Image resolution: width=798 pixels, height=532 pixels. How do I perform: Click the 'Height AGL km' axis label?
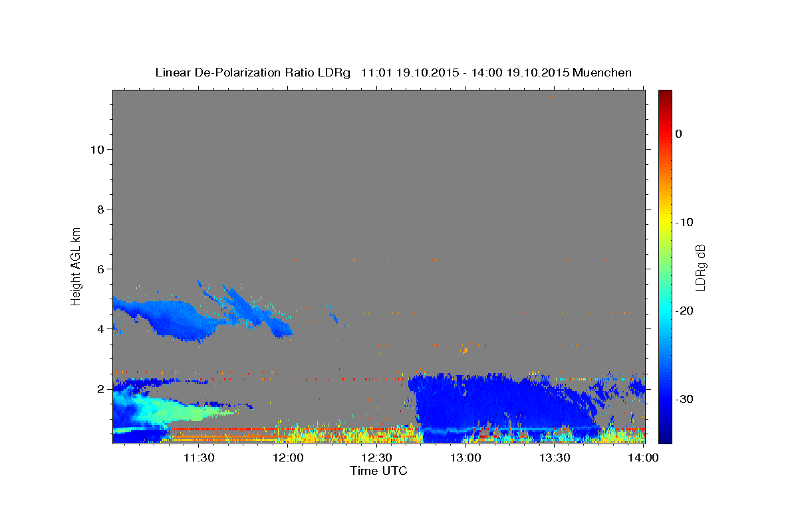coord(76,266)
